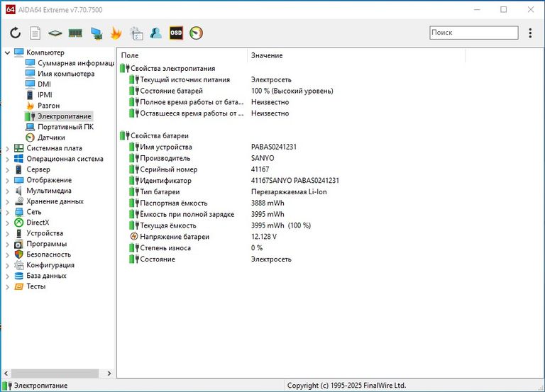Click the Xbox icon beside DirectX

pyautogui.click(x=18, y=223)
